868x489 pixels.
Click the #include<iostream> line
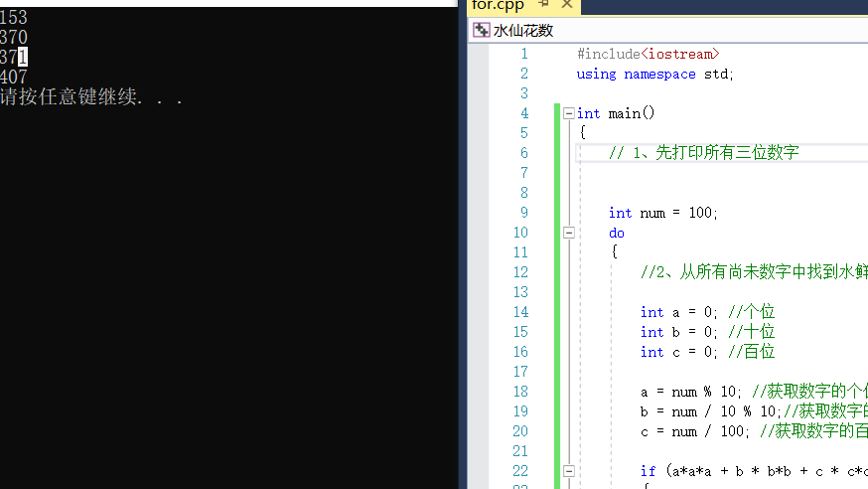[648, 54]
